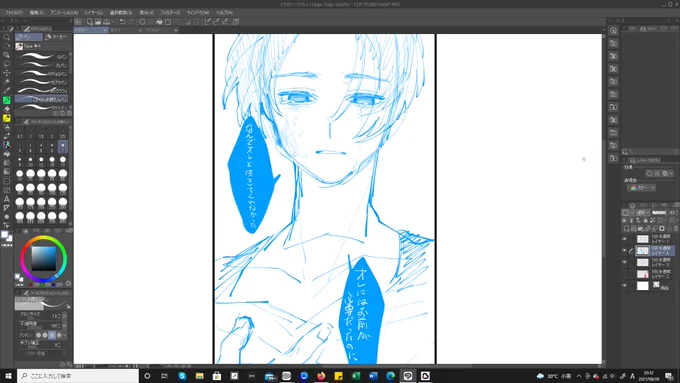Select the Balloon tool below Text
680x383 pixels.
click(7, 208)
